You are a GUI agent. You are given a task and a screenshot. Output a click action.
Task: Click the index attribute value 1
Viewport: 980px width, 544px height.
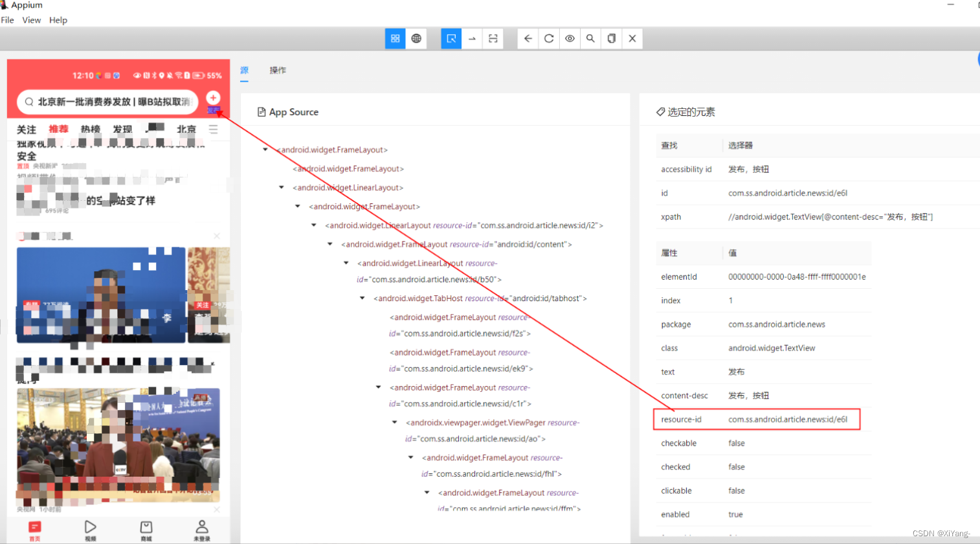pos(731,300)
